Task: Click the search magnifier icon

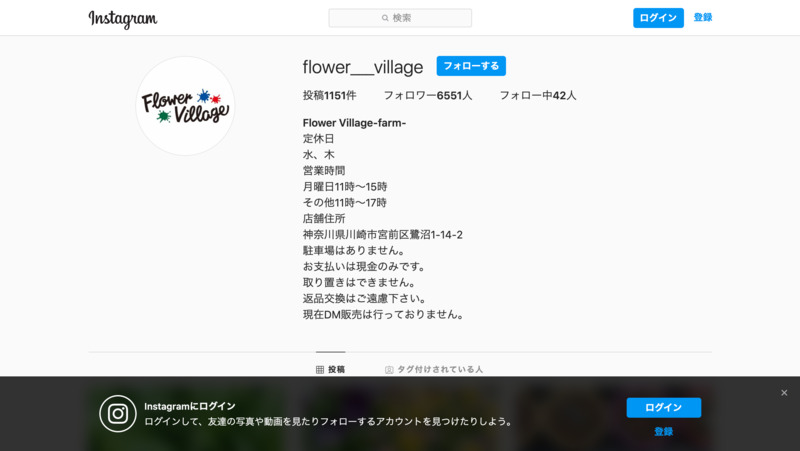Action: [x=385, y=18]
